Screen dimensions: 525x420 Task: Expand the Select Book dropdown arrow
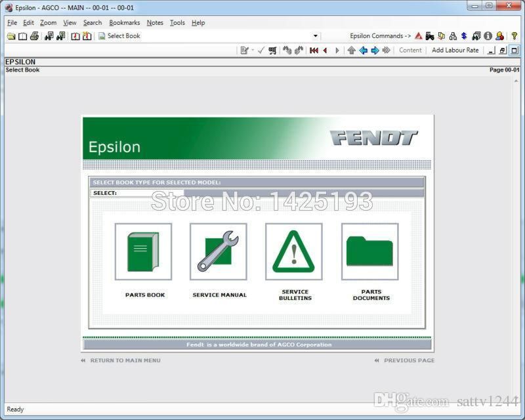[316, 36]
